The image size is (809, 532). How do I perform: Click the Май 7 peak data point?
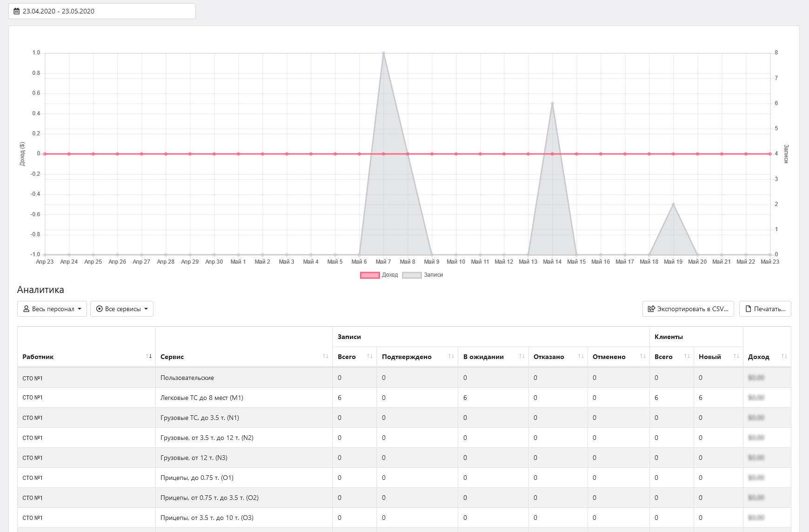[383, 53]
